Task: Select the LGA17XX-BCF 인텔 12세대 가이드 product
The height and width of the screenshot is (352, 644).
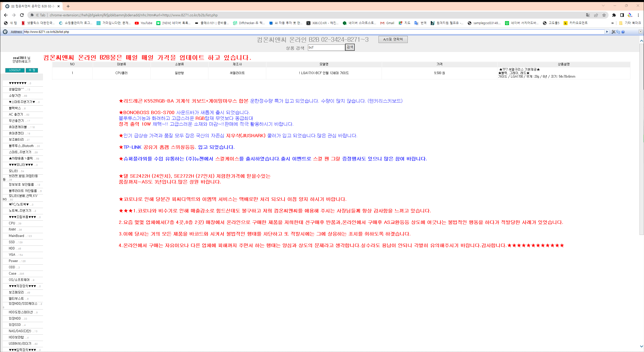Action: 324,73
